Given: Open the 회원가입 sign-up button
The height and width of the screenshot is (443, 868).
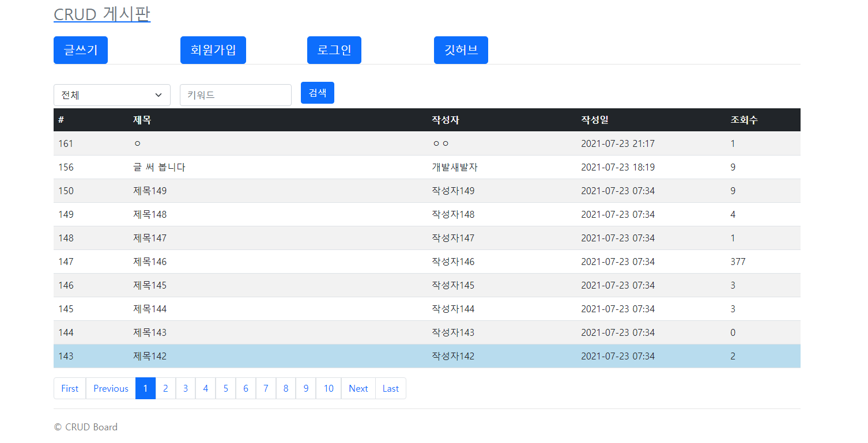Looking at the screenshot, I should 213,50.
